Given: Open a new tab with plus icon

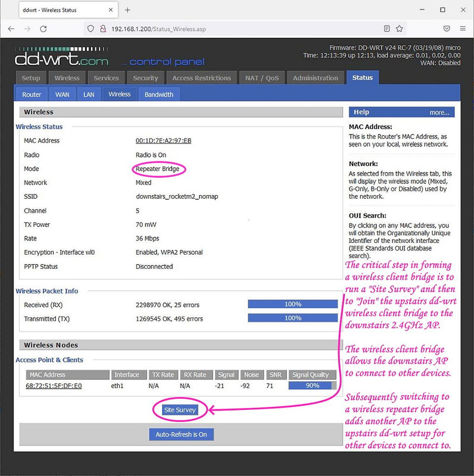Looking at the screenshot, I should [127, 10].
